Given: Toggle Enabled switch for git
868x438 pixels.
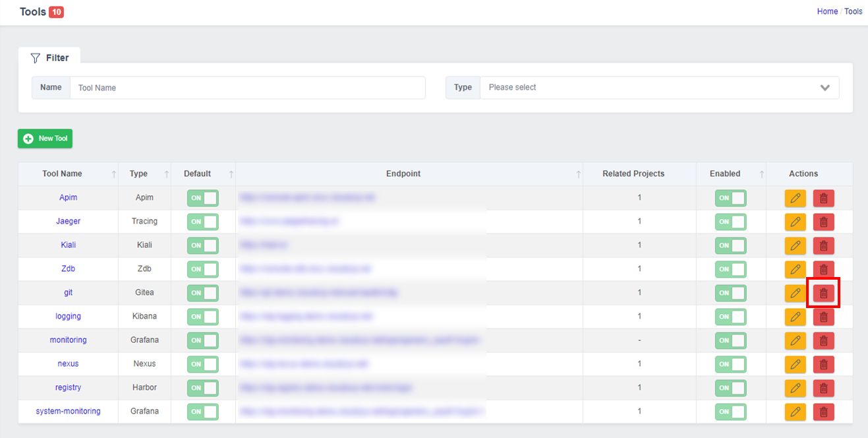Looking at the screenshot, I should [730, 293].
